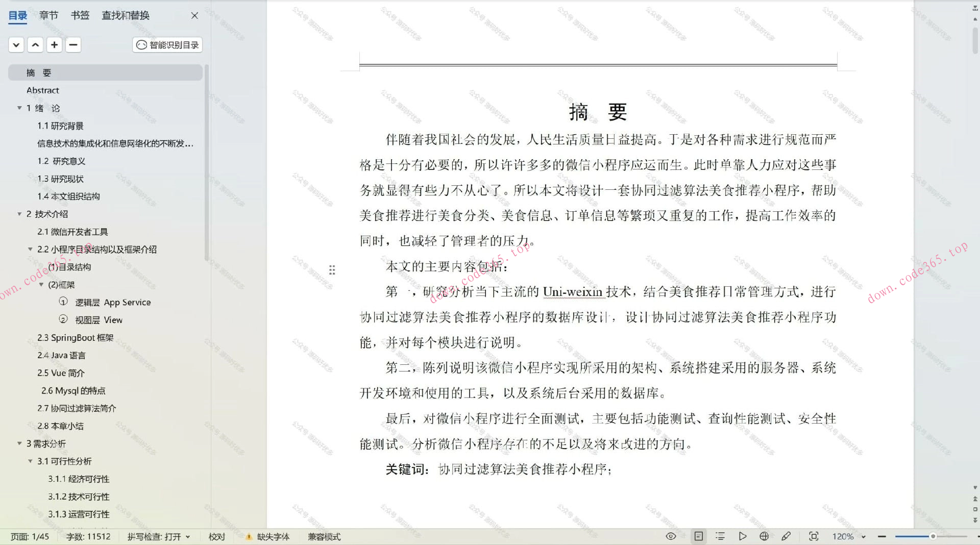The width and height of the screenshot is (980, 545).
Task: Collapse the 2.2 小程序目录结构 node
Action: pos(31,249)
